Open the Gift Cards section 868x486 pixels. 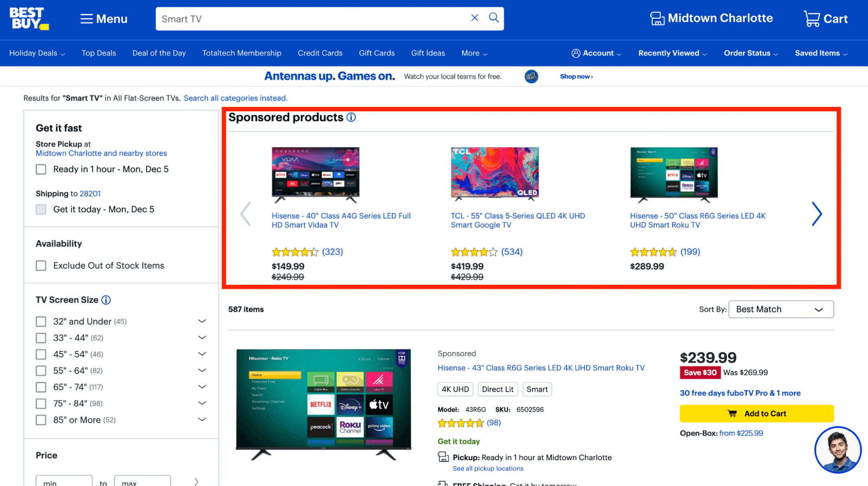[376, 53]
